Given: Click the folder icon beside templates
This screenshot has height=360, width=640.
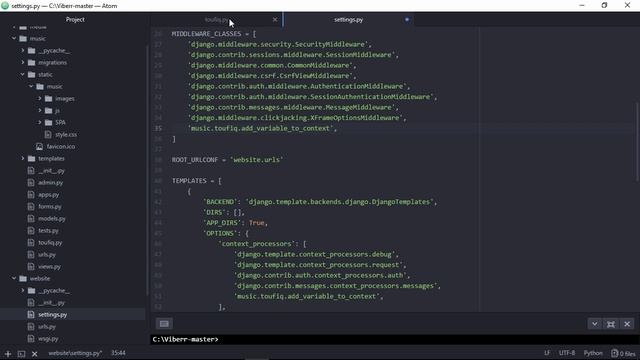Looking at the screenshot, I should click(31, 158).
